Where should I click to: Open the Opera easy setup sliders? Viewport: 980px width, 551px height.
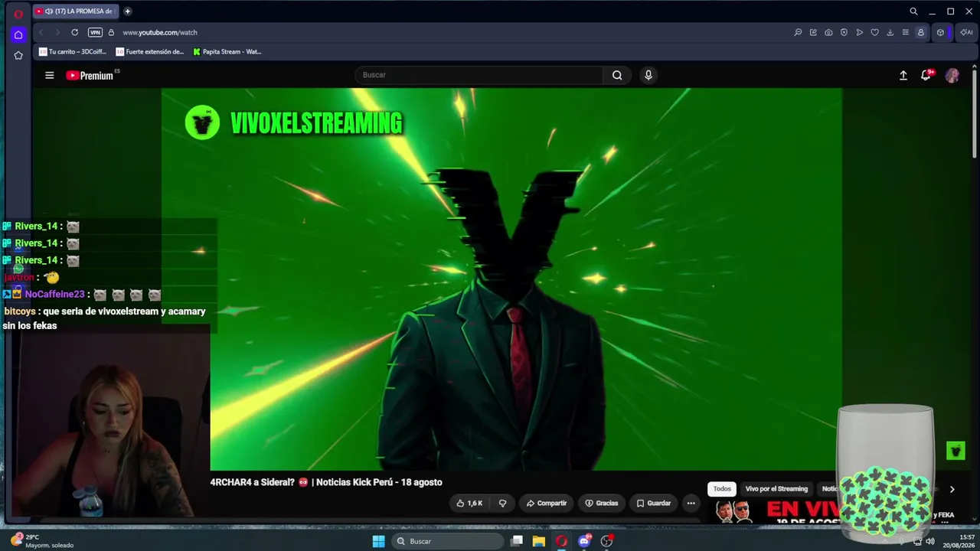click(x=905, y=32)
